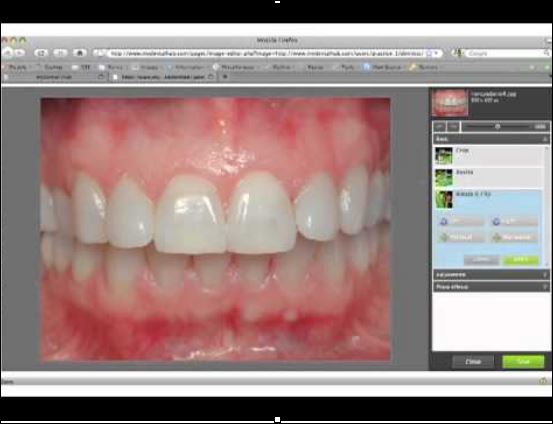Click the redo button in the editor panel

pos(453,126)
